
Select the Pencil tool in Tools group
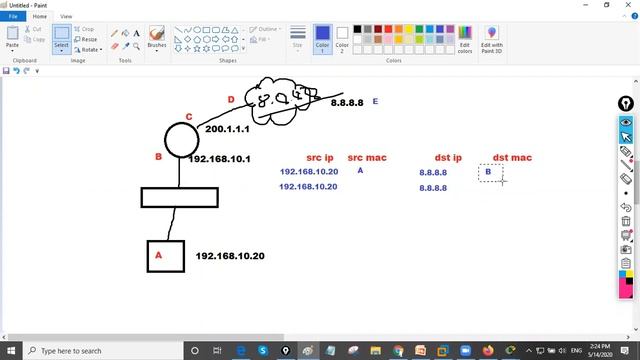pos(114,33)
